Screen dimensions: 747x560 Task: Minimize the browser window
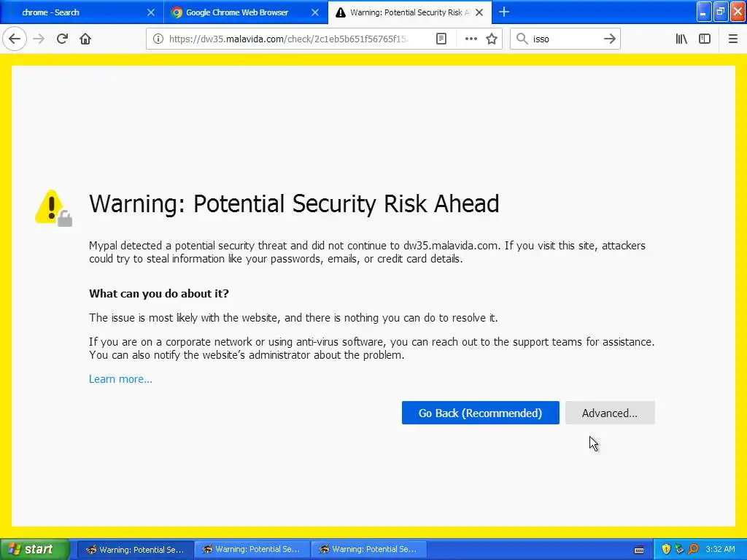click(704, 12)
